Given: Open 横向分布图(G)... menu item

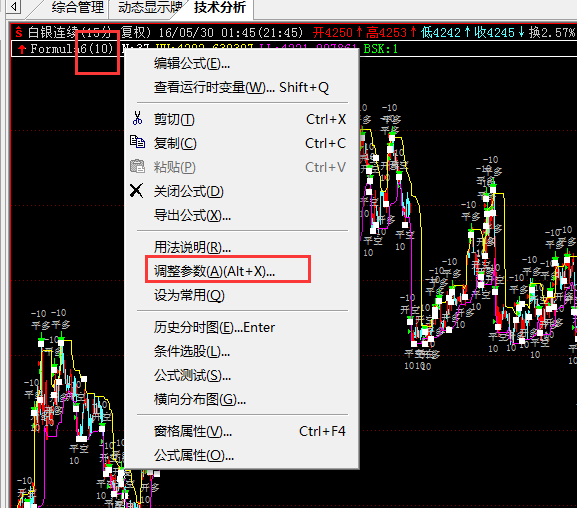Looking at the screenshot, I should pyautogui.click(x=243, y=399).
